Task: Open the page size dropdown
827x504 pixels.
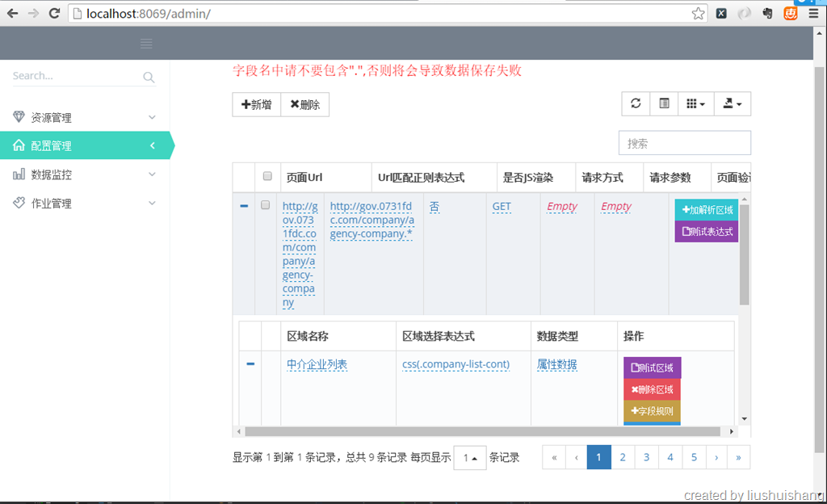Action: [469, 457]
